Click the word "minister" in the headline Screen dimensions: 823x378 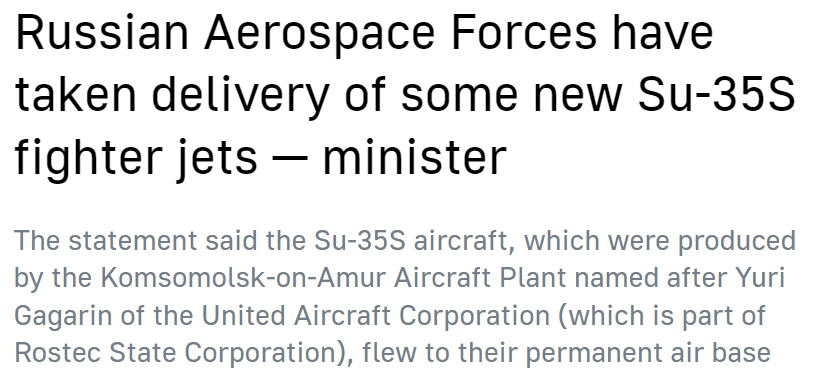415,158
